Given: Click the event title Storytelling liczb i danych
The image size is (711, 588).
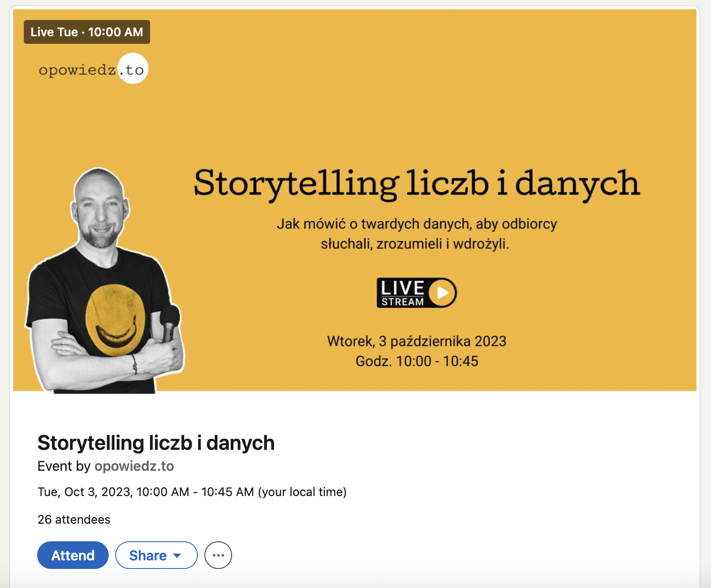Looking at the screenshot, I should pos(156,443).
